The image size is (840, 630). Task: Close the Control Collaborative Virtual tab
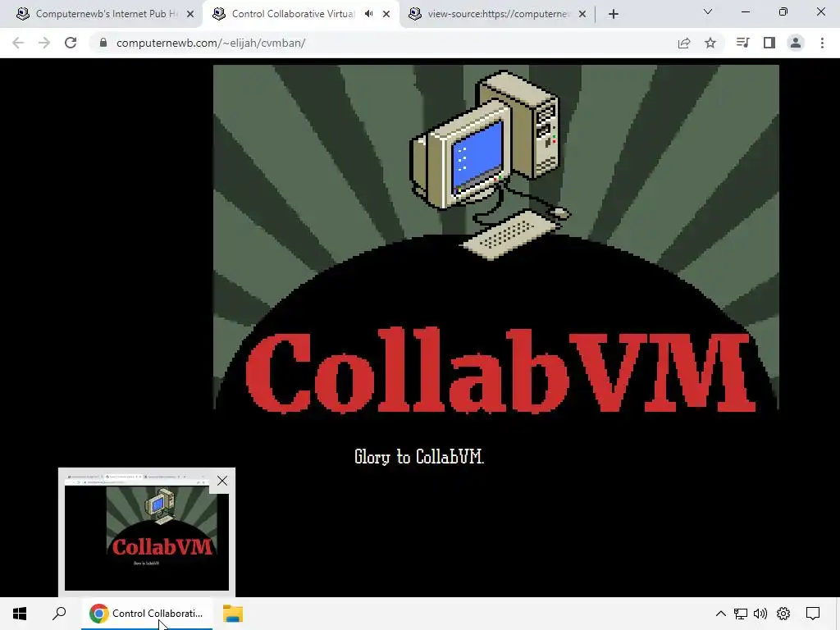click(x=386, y=14)
